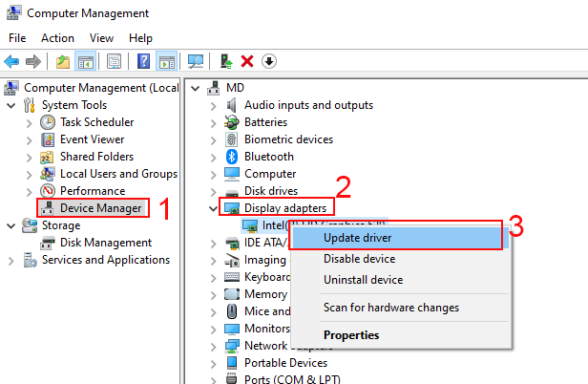Viewport: 588px width, 384px height.
Task: Collapse the Display adapters category
Action: click(214, 208)
